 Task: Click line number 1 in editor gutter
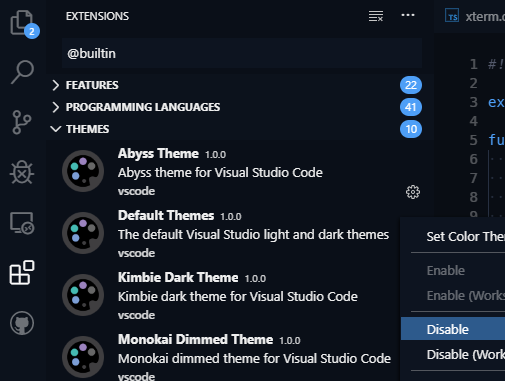tap(473, 64)
